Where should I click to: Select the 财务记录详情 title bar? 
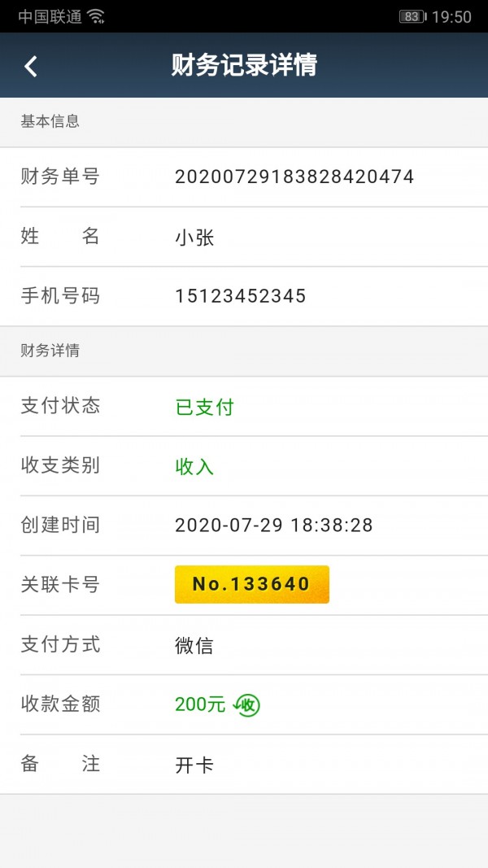tap(244, 65)
